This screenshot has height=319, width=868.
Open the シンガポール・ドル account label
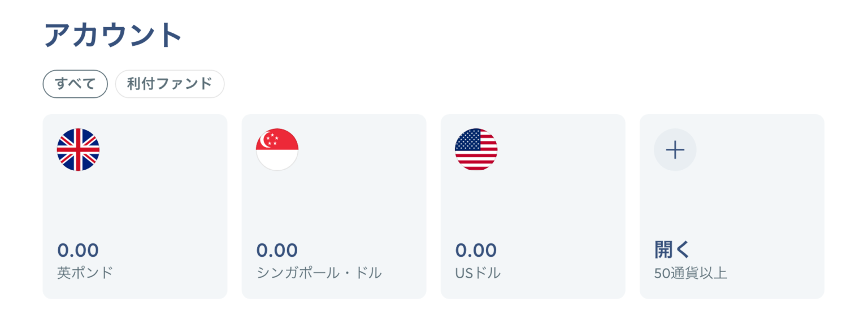tap(319, 273)
